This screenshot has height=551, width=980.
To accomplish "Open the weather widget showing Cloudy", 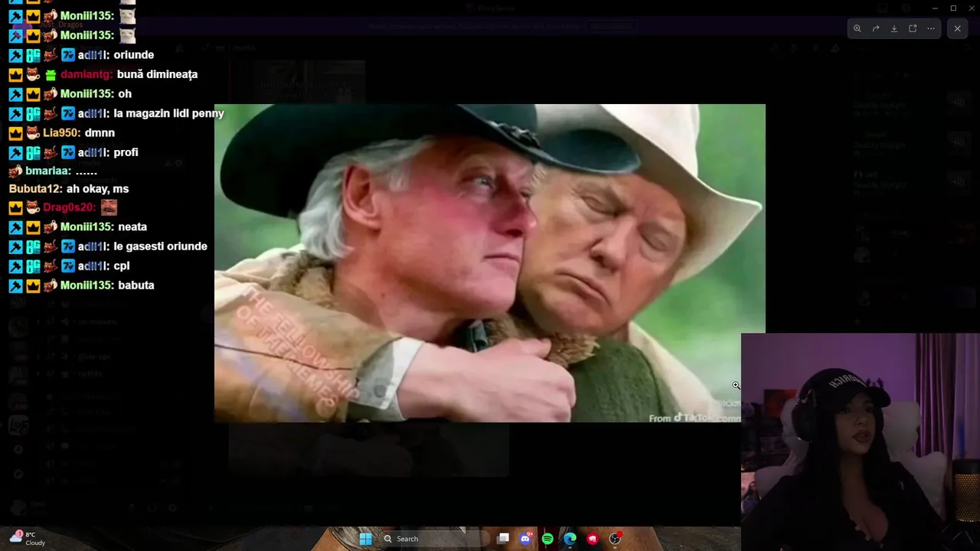I will (x=29, y=539).
